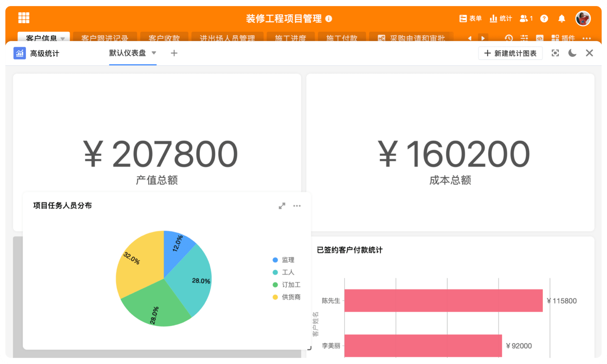The height and width of the screenshot is (364, 607).
Task: Open the members icon showing 1
Action: point(526,19)
